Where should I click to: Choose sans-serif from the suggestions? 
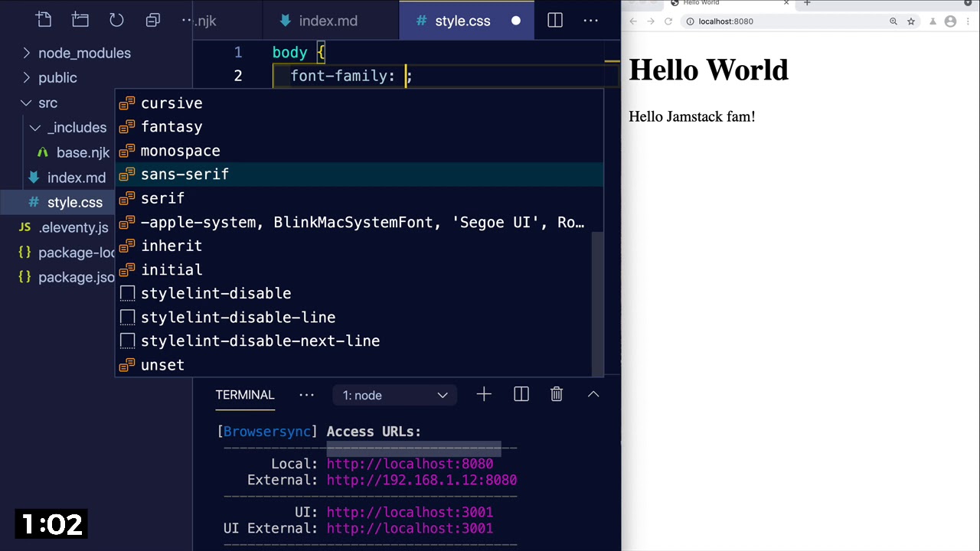[359, 174]
